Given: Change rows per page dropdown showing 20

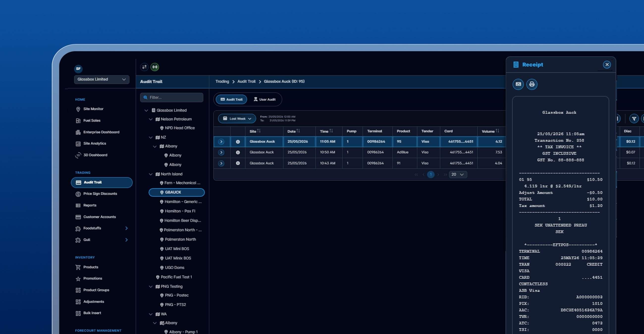Looking at the screenshot, I should click(458, 174).
